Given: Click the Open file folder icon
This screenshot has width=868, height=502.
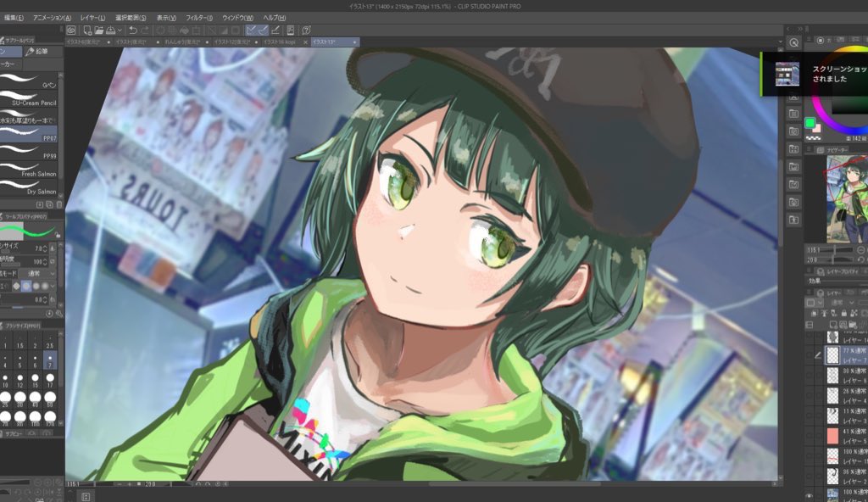Looking at the screenshot, I should [x=98, y=31].
